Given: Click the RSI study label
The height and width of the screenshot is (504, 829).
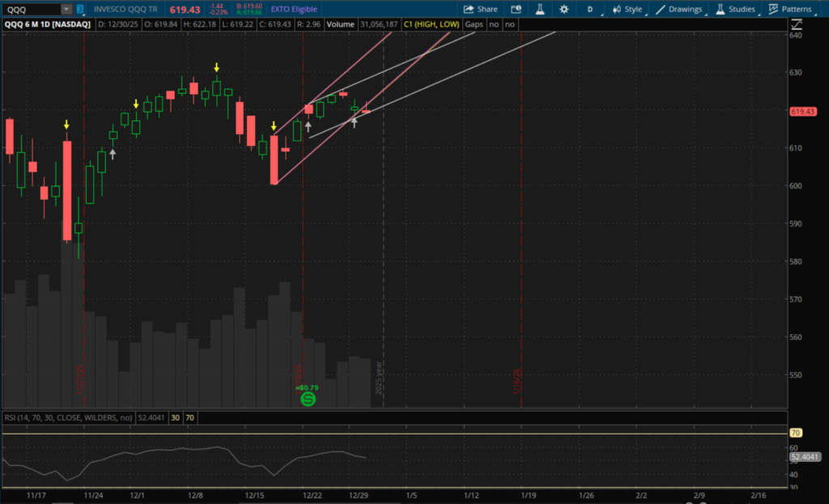Looking at the screenshot, I should [68, 418].
